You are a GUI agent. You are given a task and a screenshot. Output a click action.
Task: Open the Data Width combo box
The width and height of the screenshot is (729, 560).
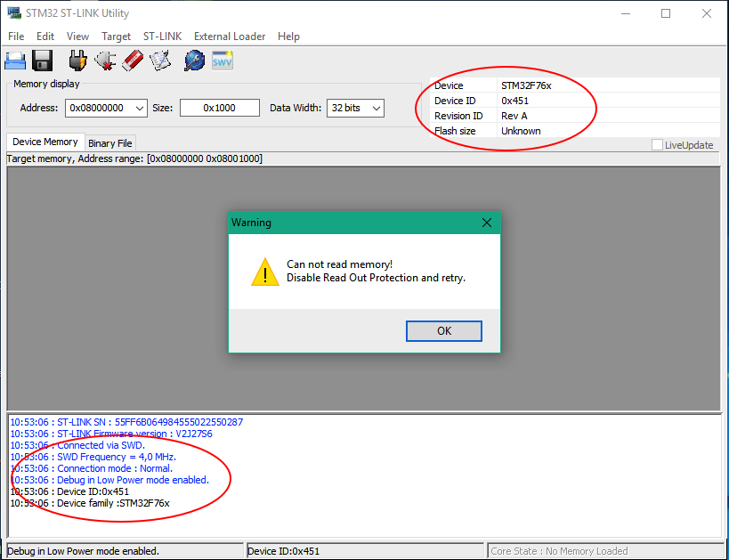(355, 108)
